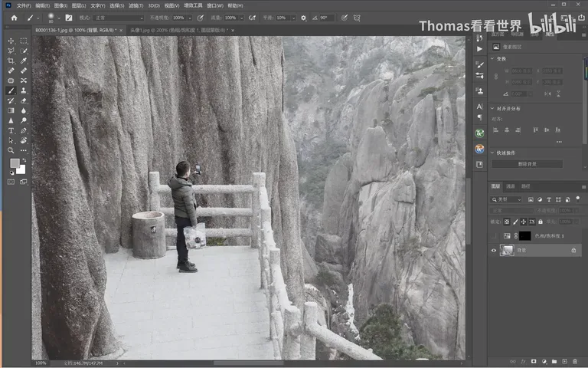Toggle Quick Mask mode
The height and width of the screenshot is (368, 588).
pos(11,182)
